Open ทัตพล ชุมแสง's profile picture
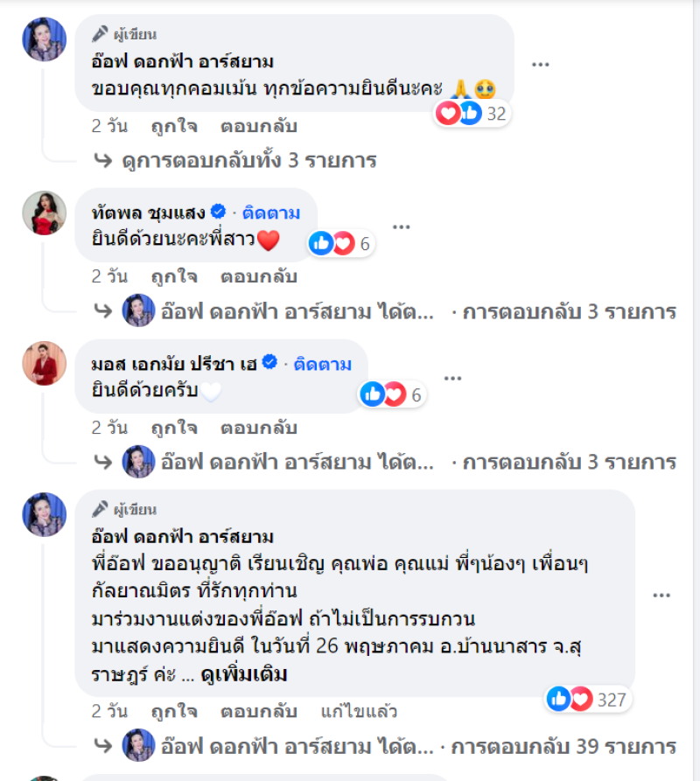Image resolution: width=700 pixels, height=781 pixels. (x=44, y=213)
